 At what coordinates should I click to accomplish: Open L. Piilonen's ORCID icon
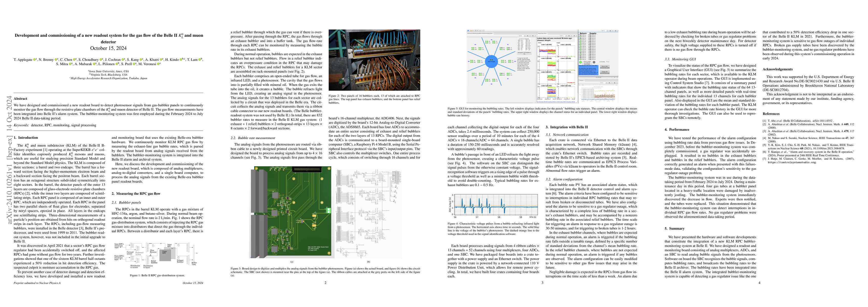coord(117,64)
